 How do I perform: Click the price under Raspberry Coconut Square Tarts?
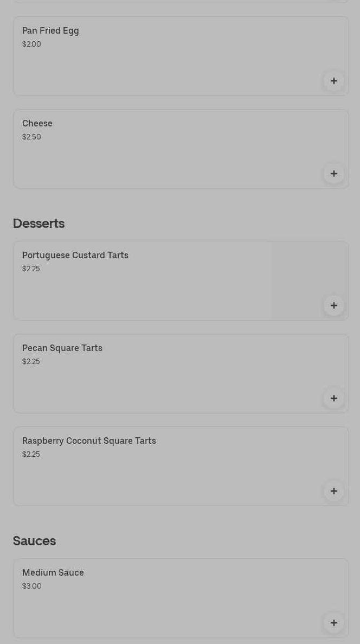click(31, 455)
